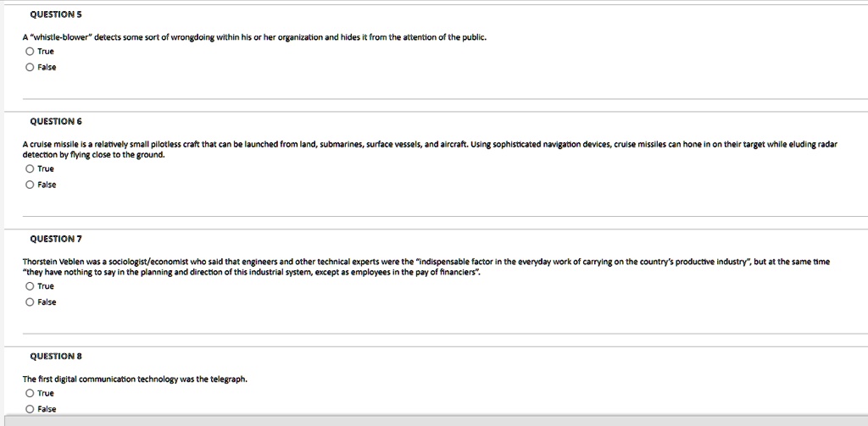
Task: Click the QUESTION 7 heading
Action: coord(56,239)
